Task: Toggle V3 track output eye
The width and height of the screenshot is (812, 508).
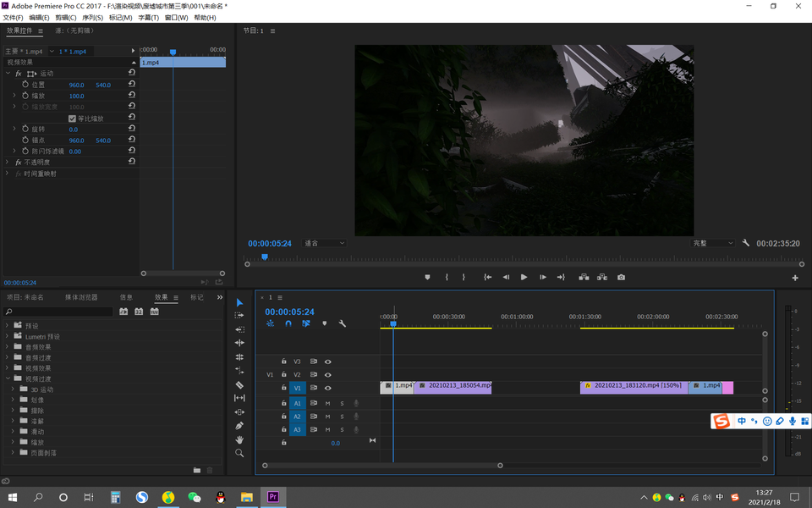Action: tap(328, 362)
